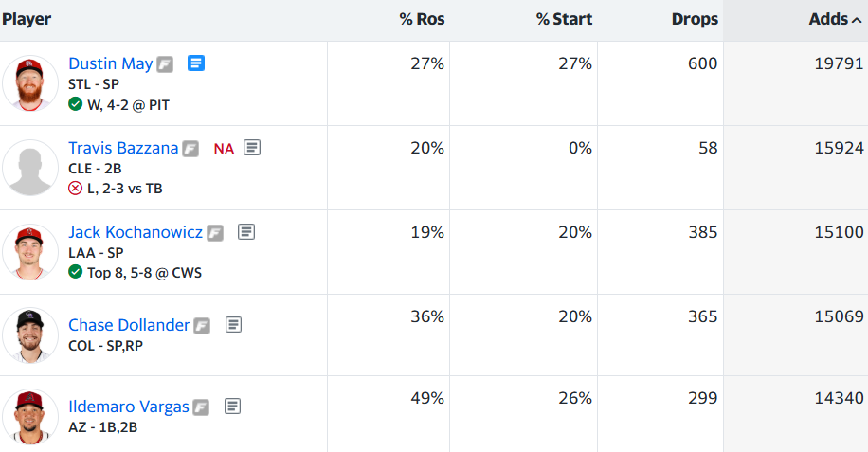
Task: Click the fantasy badge beside Travis Bazzana
Action: [x=191, y=149]
